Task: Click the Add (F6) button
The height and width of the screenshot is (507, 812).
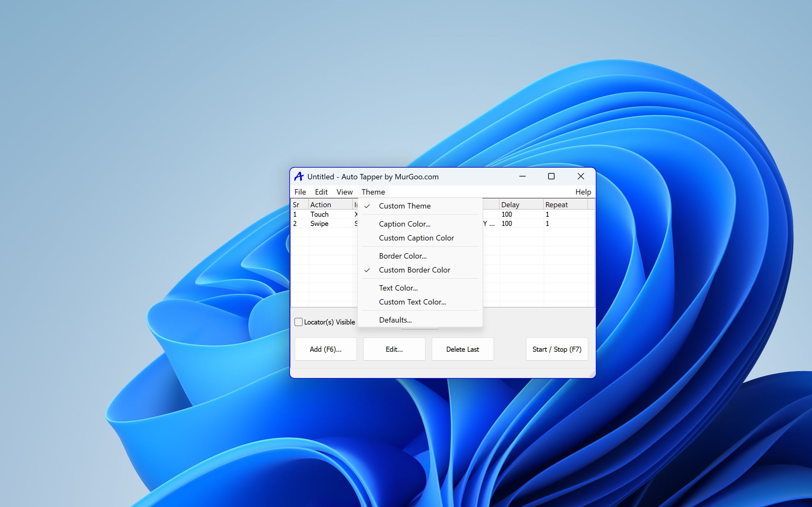Action: [x=325, y=349]
